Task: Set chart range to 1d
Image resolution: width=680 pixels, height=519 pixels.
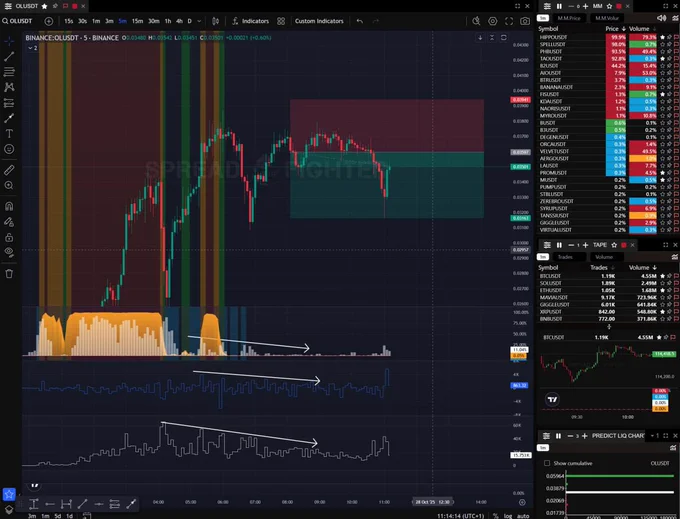Action: 69,516
